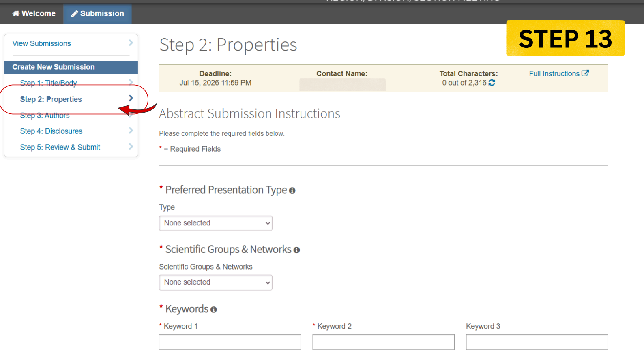This screenshot has width=644, height=353.
Task: Show info icon for Keywords
Action: click(214, 310)
